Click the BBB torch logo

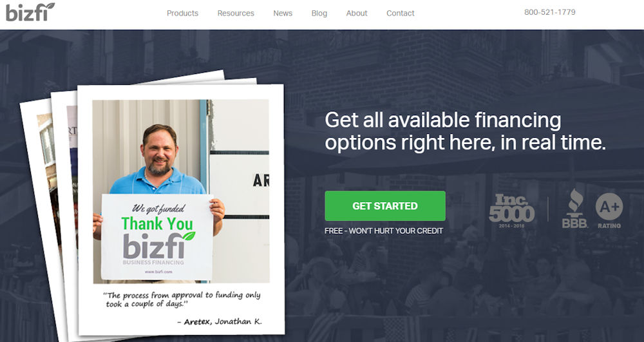(x=574, y=209)
